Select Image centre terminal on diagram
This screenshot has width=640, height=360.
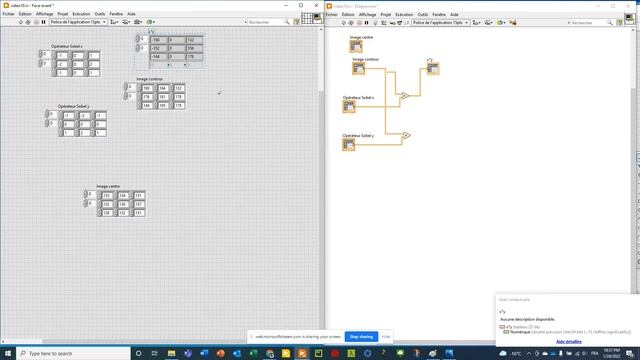[356, 47]
